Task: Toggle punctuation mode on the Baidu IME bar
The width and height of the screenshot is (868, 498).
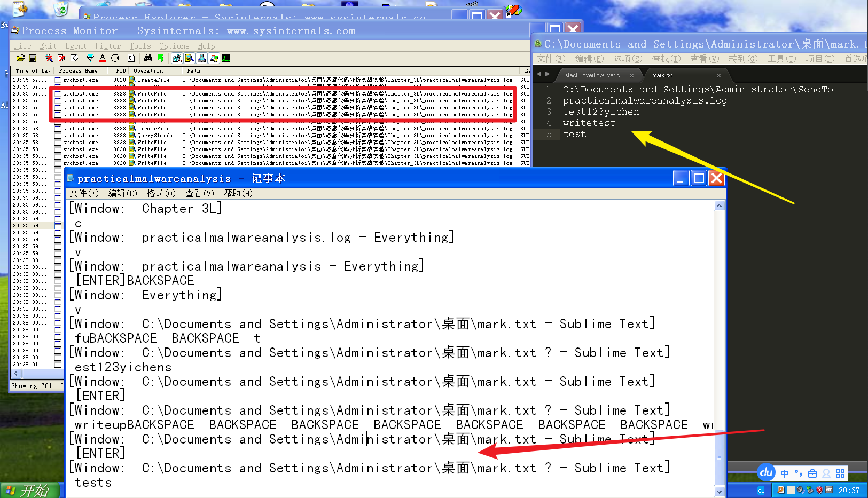Action: [x=799, y=473]
